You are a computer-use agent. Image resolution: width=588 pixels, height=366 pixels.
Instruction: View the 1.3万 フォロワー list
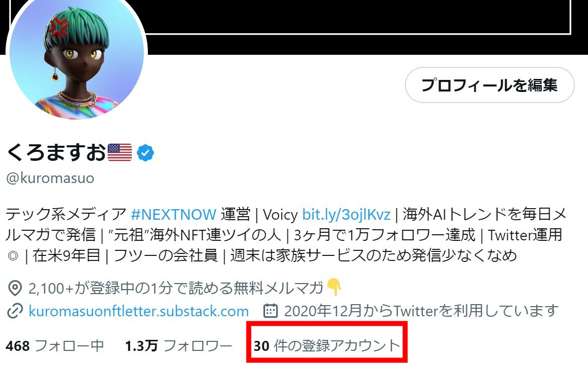coord(179,345)
